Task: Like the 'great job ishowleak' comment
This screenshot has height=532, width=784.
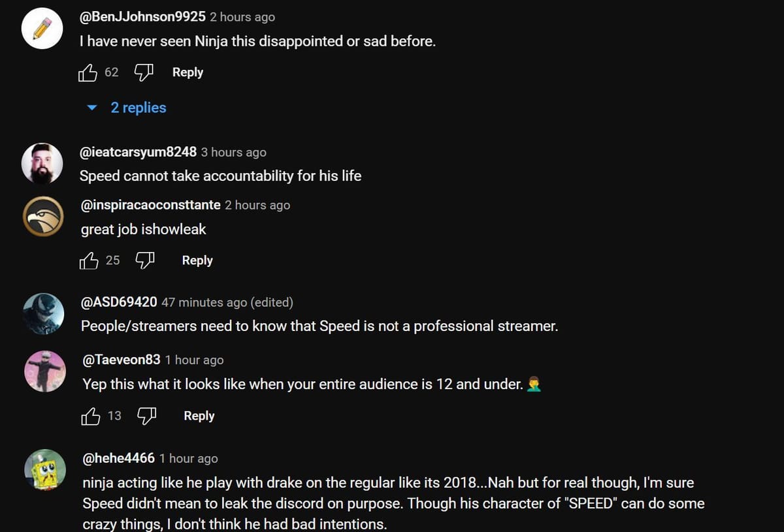Action: click(90, 260)
